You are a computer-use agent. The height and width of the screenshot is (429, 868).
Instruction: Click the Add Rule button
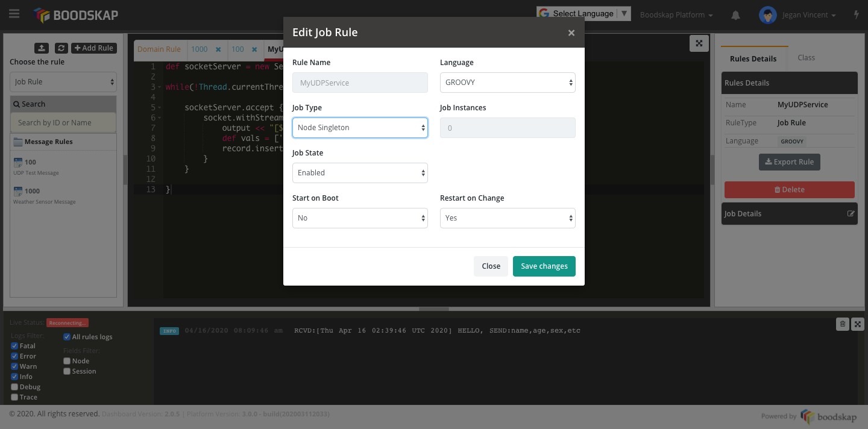(94, 48)
